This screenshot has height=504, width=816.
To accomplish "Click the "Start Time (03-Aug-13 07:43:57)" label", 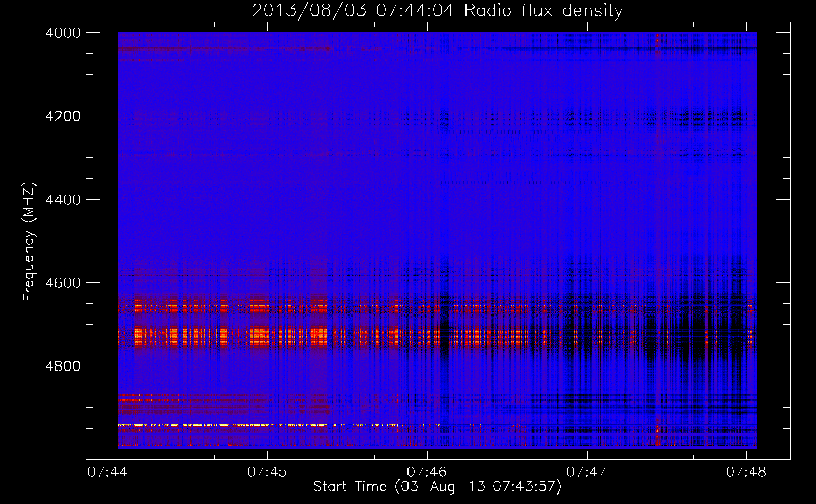I will coord(437,487).
